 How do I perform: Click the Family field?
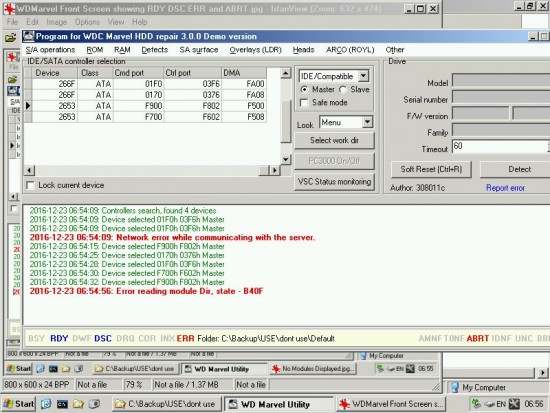[x=502, y=130]
